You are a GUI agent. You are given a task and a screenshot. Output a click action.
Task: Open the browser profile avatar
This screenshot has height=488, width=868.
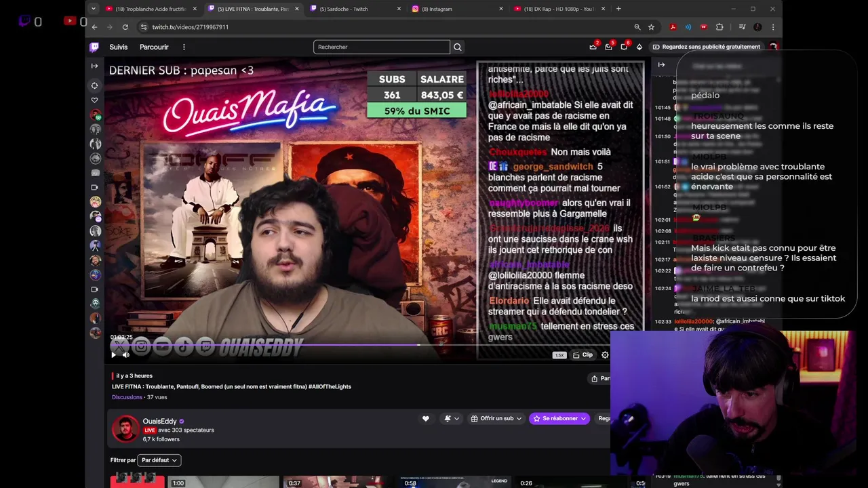[x=757, y=27]
